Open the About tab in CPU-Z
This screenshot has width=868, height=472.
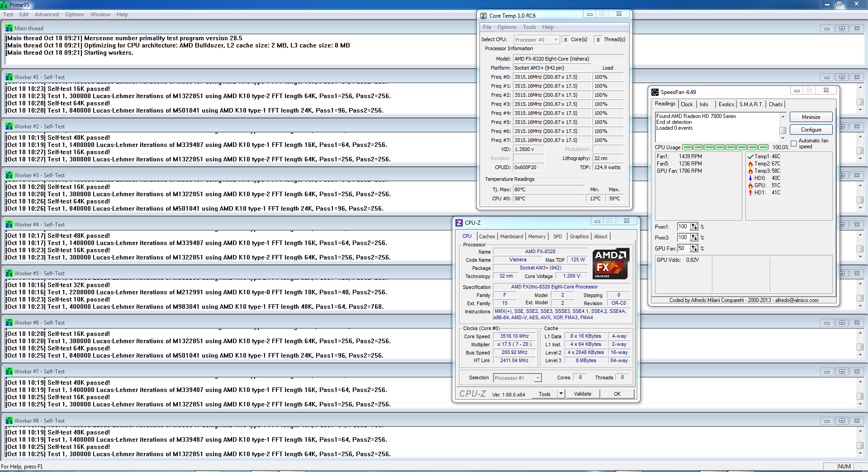coord(601,236)
